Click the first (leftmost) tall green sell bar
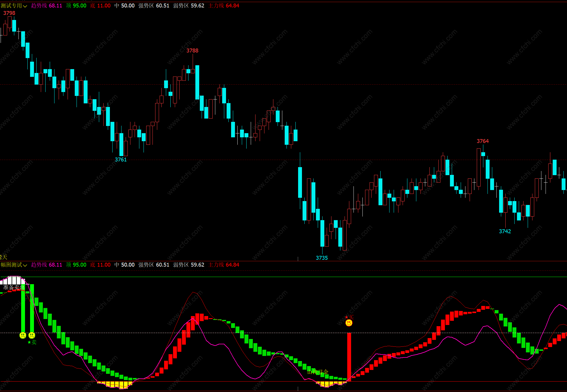Screen dimensions: 567x392 click(x=23, y=308)
